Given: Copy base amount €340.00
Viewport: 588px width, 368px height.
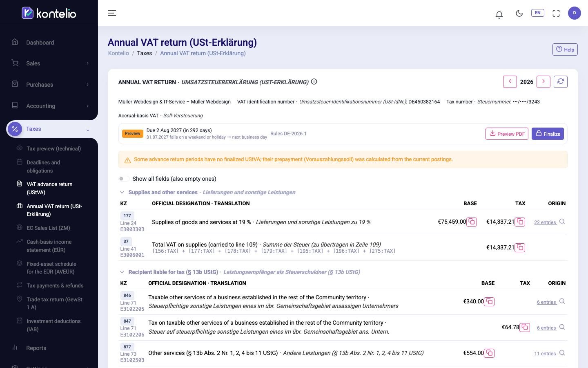Looking at the screenshot, I should (x=489, y=302).
